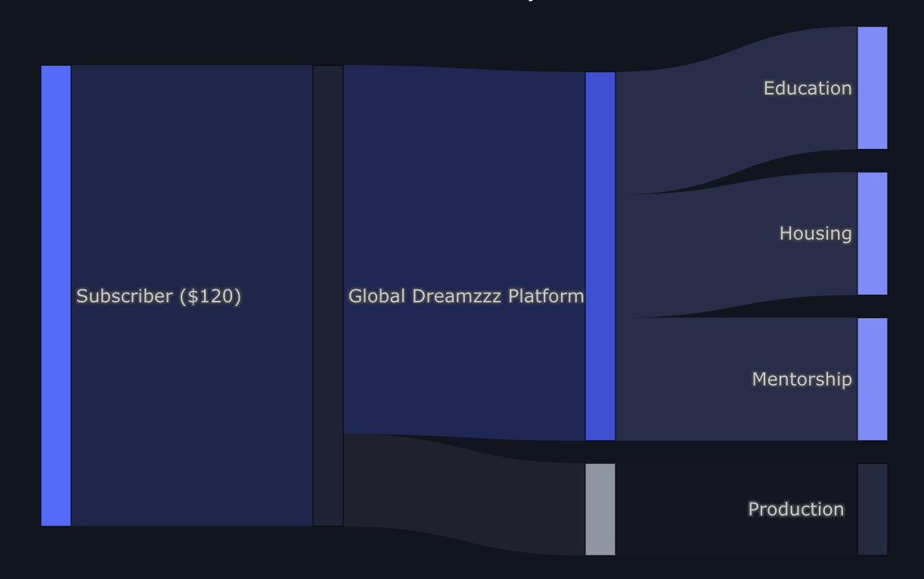The width and height of the screenshot is (924, 579).
Task: Select the Mentorship node bar
Action: pos(872,379)
